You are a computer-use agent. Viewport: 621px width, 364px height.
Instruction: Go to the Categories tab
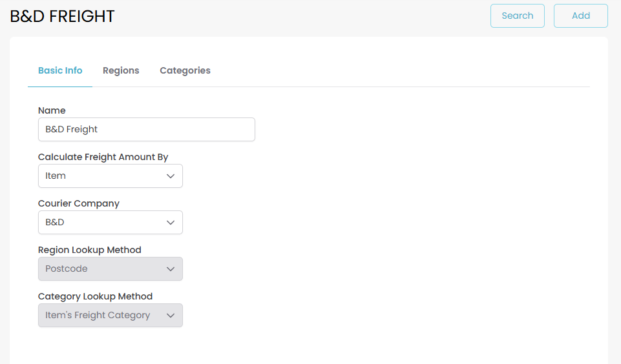185,70
